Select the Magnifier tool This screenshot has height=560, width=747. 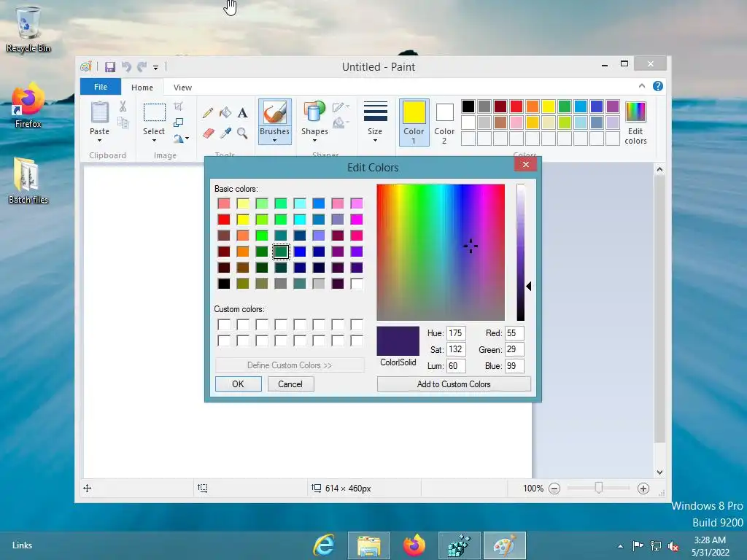242,133
